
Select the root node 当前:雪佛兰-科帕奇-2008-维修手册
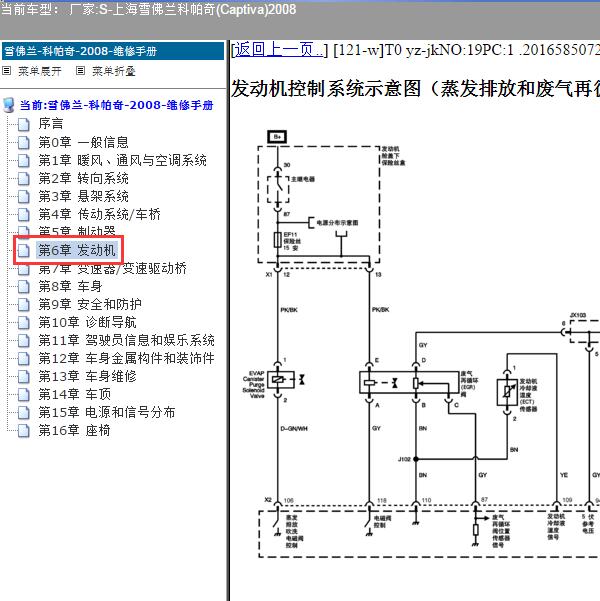[x=116, y=105]
